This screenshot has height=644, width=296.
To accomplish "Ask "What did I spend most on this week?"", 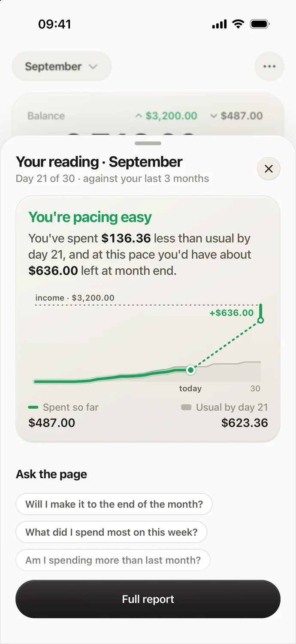I will point(112,532).
